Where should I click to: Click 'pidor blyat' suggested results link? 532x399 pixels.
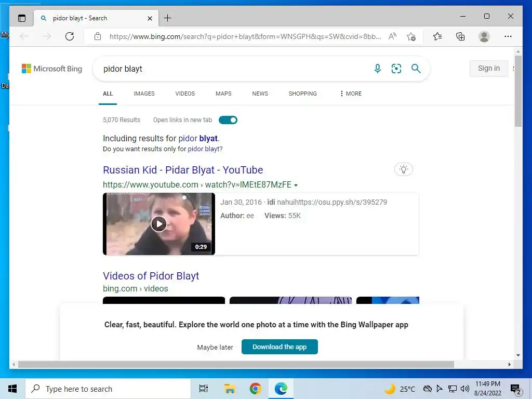click(198, 138)
